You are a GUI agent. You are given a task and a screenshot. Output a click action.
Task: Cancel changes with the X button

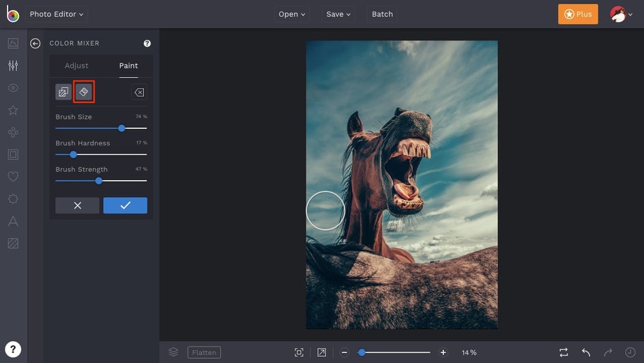point(77,205)
